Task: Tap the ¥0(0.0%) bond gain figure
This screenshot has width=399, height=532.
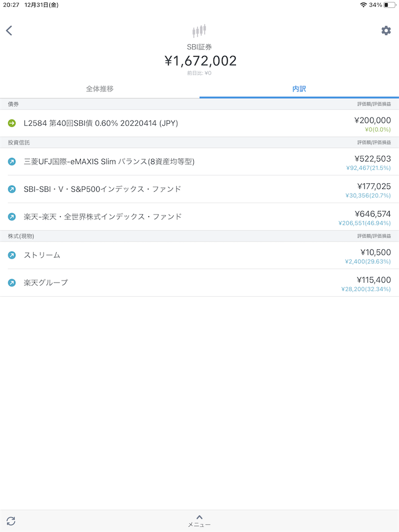Action: click(x=378, y=129)
